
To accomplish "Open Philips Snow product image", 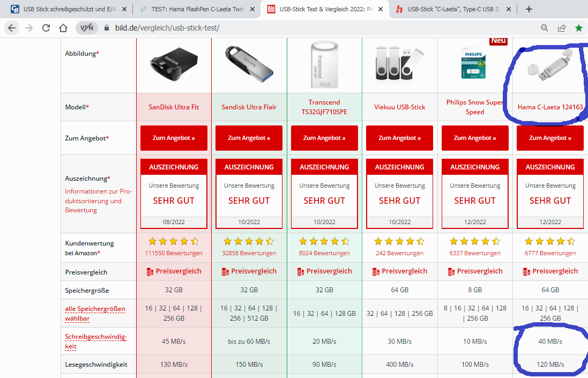I will (x=474, y=63).
